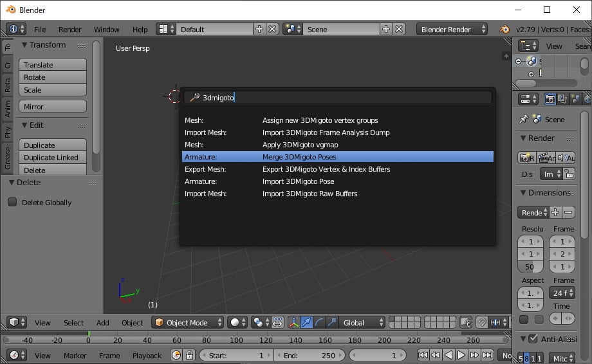Open the Global orientation dropdown

[x=362, y=322]
